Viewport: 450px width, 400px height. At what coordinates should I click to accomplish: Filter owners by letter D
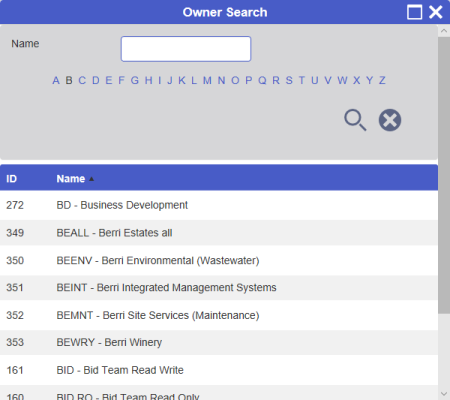(96, 80)
